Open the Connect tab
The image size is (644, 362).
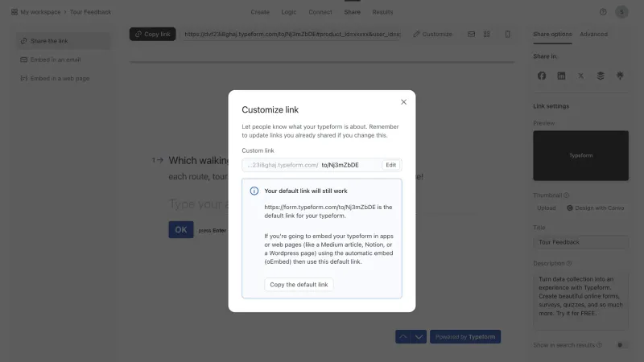coord(320,12)
